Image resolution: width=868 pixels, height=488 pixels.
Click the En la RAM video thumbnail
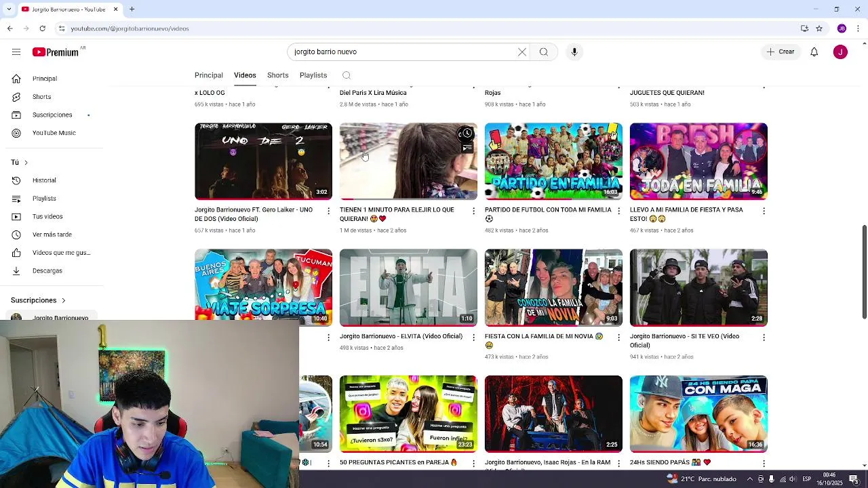[x=553, y=413]
